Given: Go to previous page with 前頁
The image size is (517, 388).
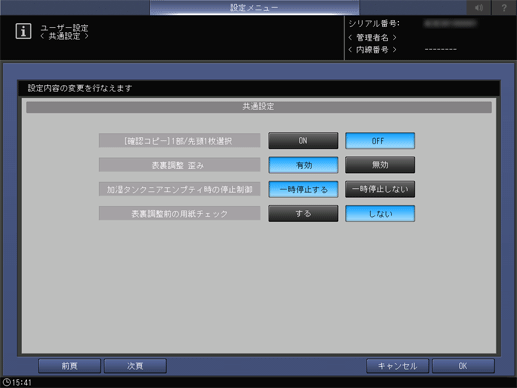Looking at the screenshot, I should 69,366.
